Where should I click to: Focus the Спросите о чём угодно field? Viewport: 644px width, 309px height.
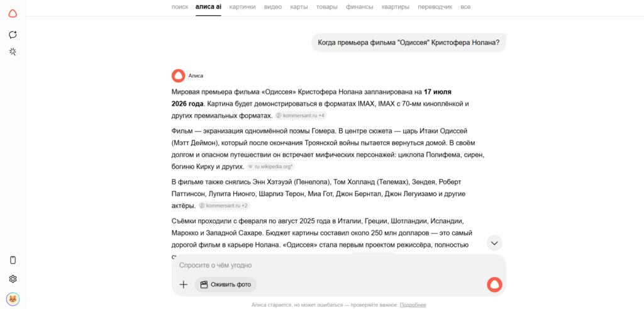(x=328, y=265)
